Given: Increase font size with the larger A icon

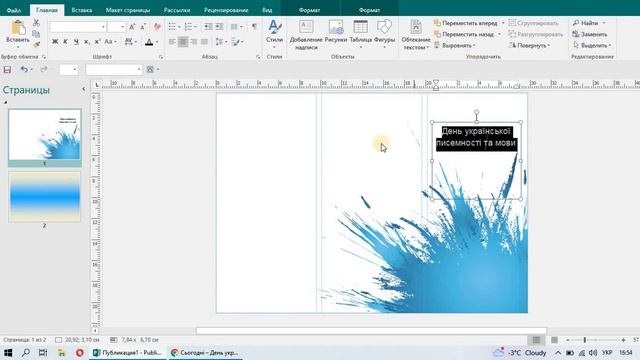Looking at the screenshot, I should (132, 27).
